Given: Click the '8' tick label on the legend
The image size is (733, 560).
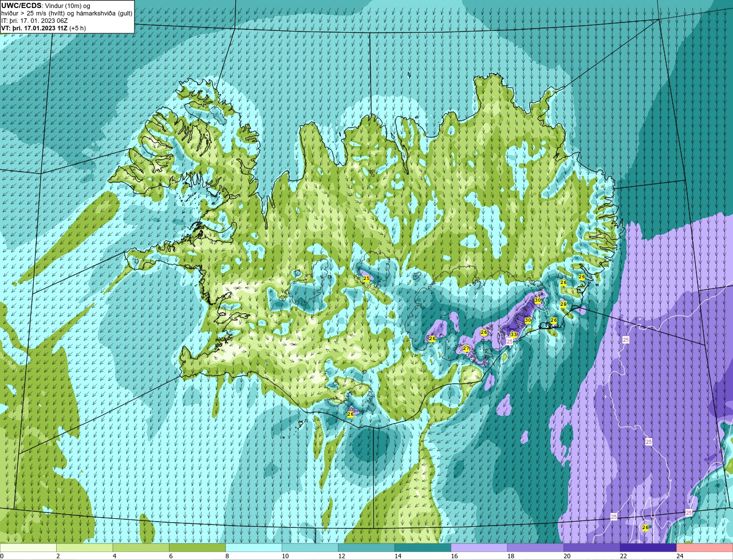Looking at the screenshot, I should pos(227,556).
